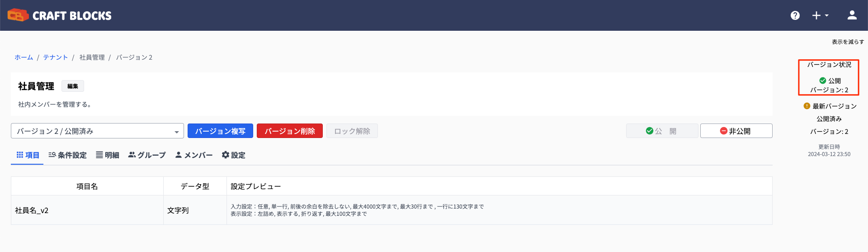Go to ホーム breadcrumb link
The height and width of the screenshot is (252, 868).
coord(24,57)
